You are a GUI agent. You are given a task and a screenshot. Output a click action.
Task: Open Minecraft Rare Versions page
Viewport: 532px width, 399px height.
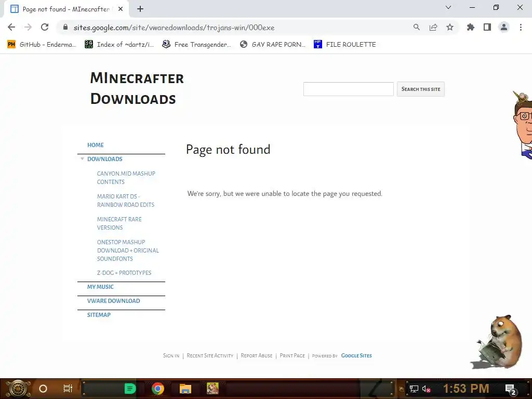click(119, 223)
